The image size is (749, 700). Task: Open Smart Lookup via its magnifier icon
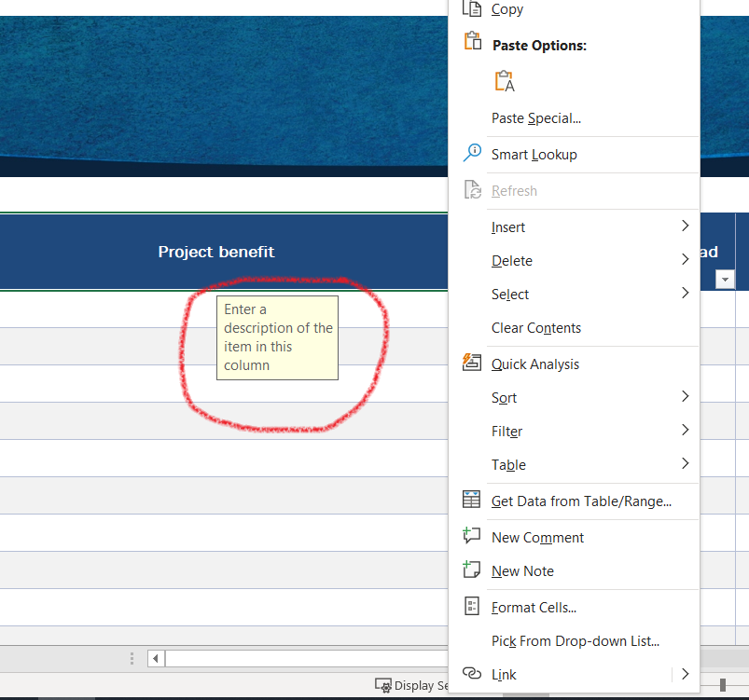[x=472, y=151]
